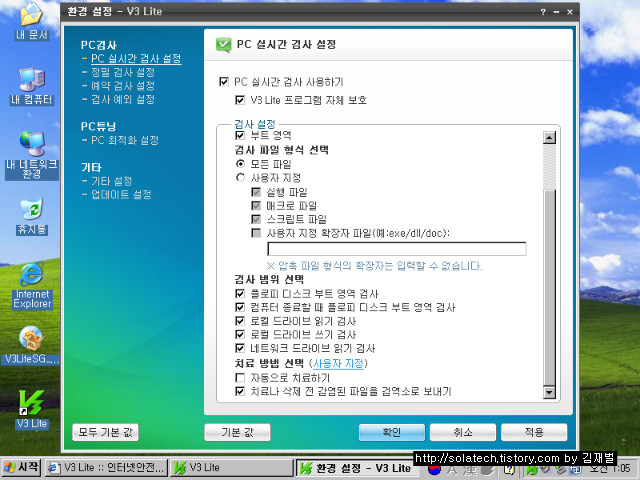Open the 휴지통 recycle bin icon
The width and height of the screenshot is (640, 480).
(x=31, y=216)
